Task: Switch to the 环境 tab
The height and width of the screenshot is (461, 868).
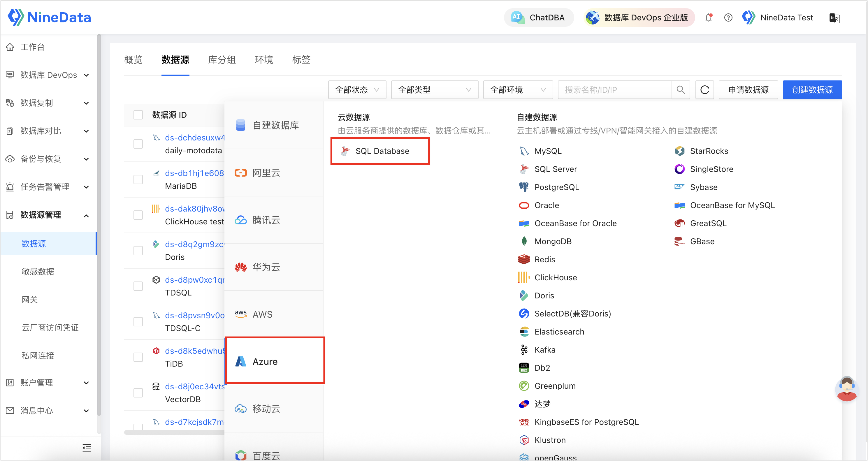Action: coord(264,60)
